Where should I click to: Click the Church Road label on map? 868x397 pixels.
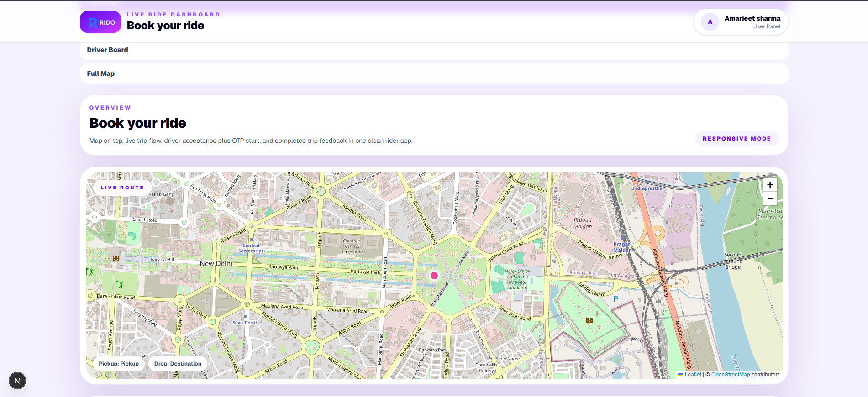pyautogui.click(x=145, y=220)
